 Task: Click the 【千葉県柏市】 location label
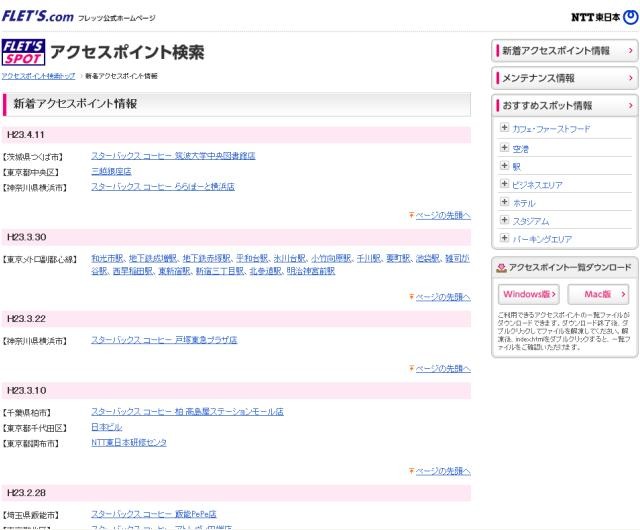click(29, 413)
